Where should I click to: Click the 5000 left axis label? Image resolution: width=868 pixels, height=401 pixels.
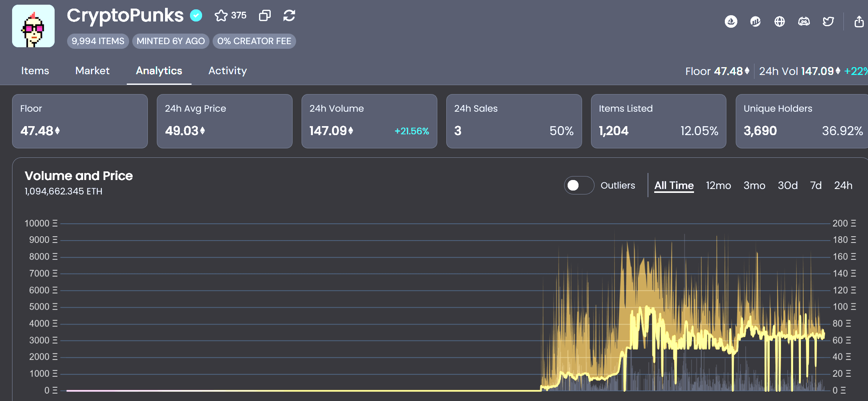[x=43, y=307]
